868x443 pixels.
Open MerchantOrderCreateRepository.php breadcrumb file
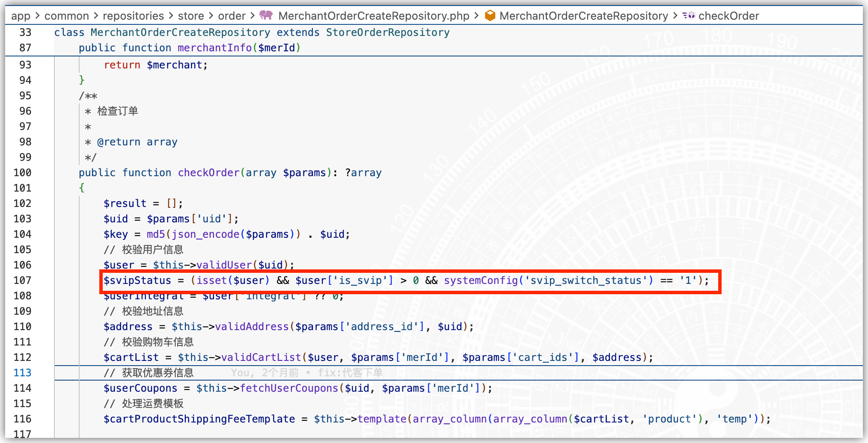pyautogui.click(x=374, y=16)
